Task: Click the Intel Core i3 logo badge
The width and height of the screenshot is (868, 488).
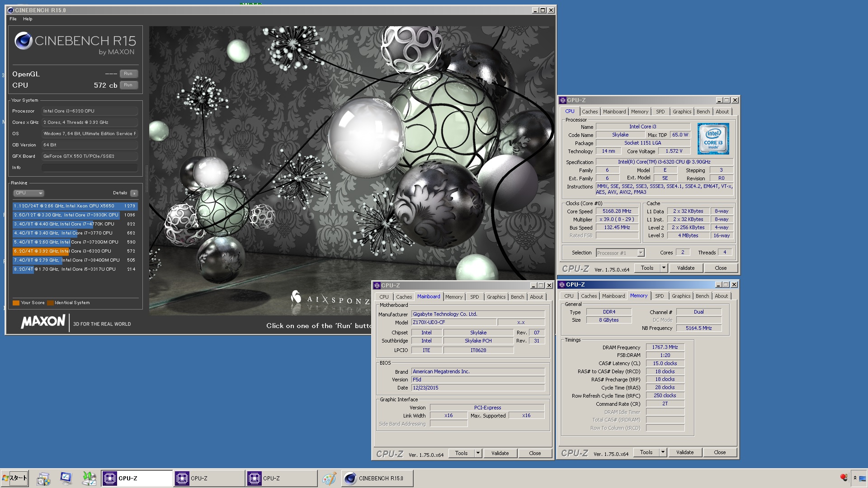Action: [x=713, y=139]
